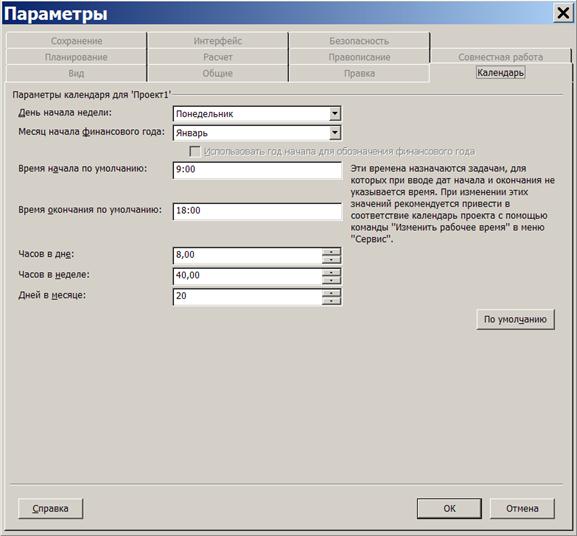577x536 pixels.
Task: Click the Часов в дне field 8,00
Action: click(x=248, y=255)
